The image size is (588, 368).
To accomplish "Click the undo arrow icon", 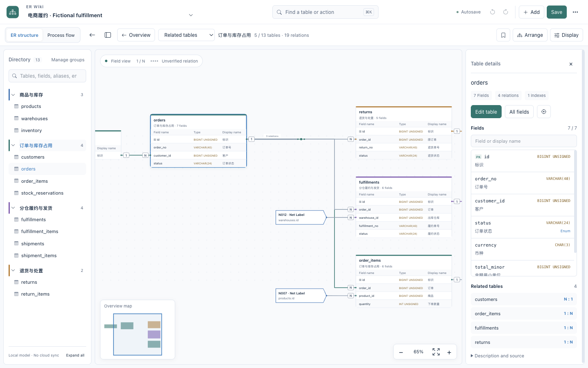I will pos(492,12).
